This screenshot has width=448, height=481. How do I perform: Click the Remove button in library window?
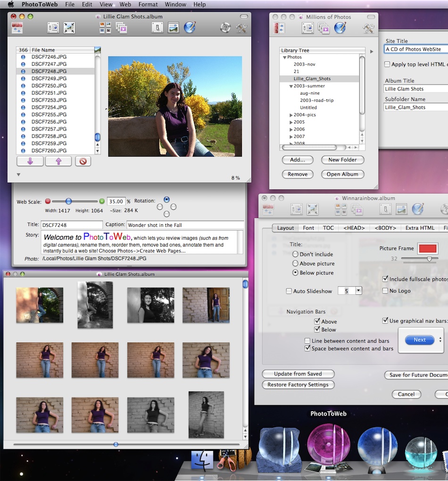click(x=298, y=174)
